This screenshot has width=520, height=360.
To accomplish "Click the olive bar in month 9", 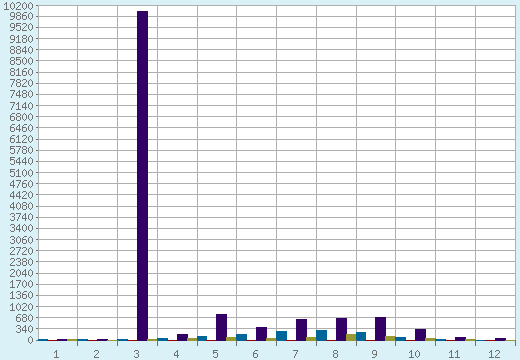I will pyautogui.click(x=390, y=338).
